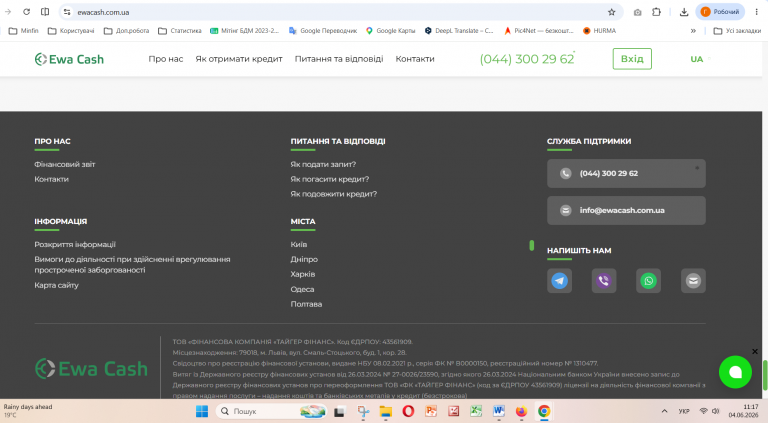Image resolution: width=768 pixels, height=423 pixels.
Task: Open Firefox from the taskbar
Action: tap(521, 411)
